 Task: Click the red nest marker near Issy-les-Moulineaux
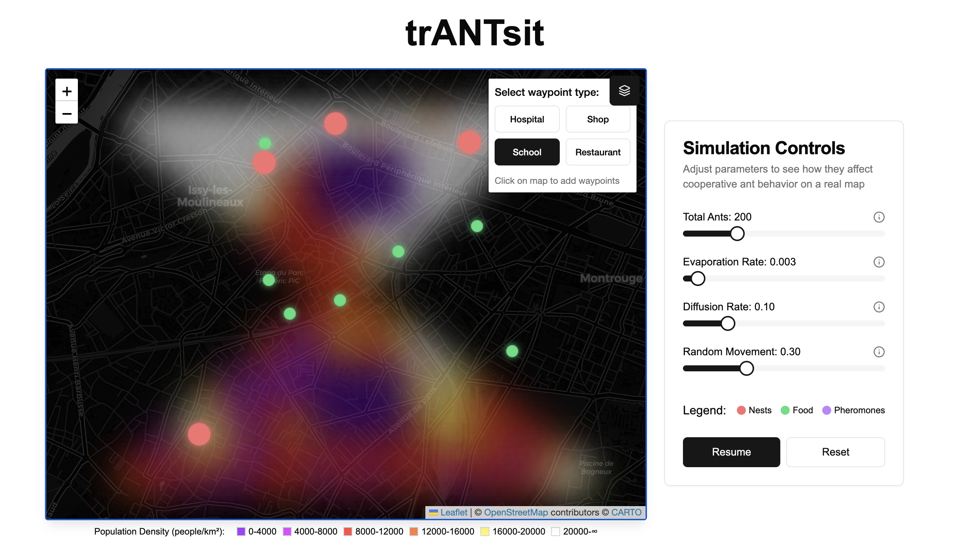pyautogui.click(x=264, y=163)
